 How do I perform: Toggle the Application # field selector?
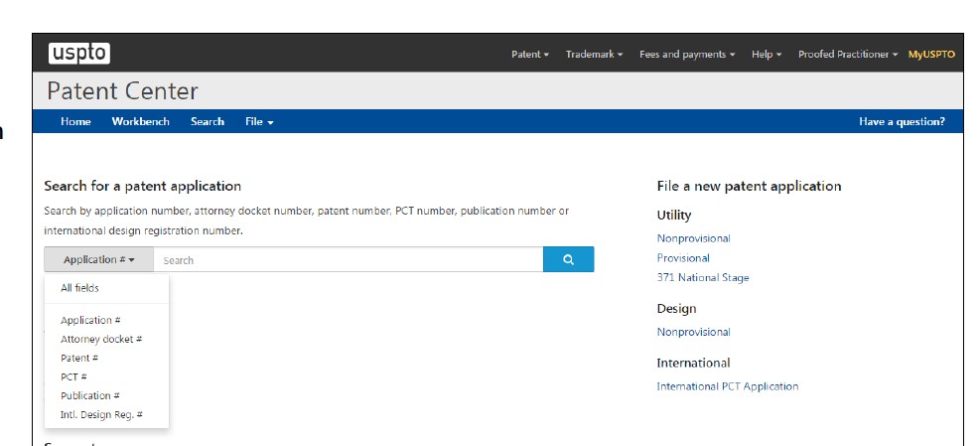pos(98,259)
